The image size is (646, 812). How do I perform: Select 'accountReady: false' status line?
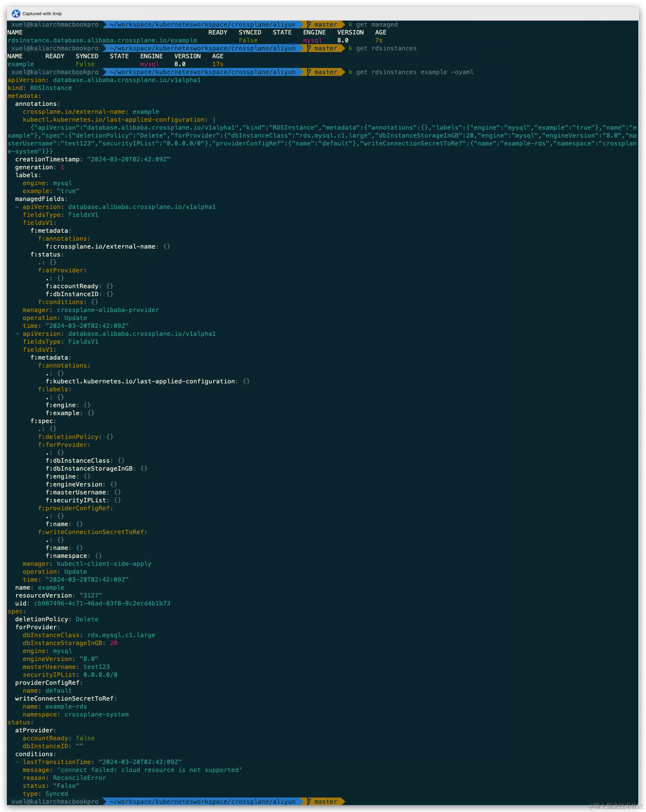click(58, 738)
